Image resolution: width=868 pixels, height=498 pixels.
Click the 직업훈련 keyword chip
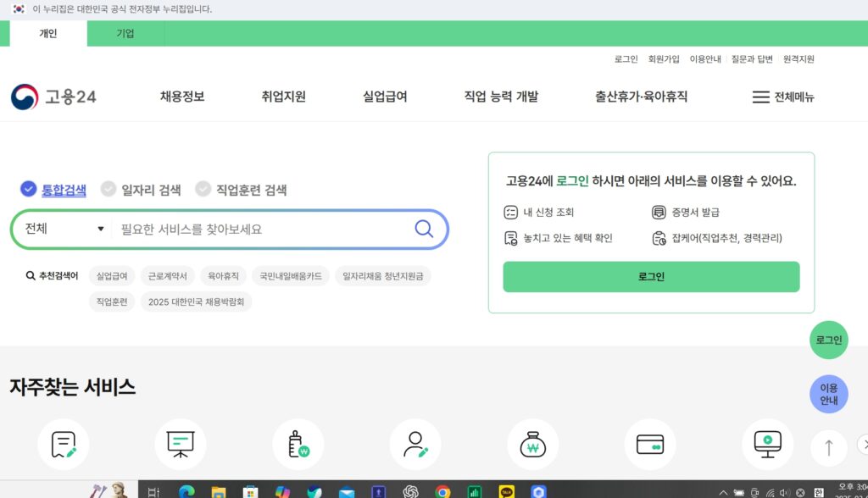[x=112, y=302]
